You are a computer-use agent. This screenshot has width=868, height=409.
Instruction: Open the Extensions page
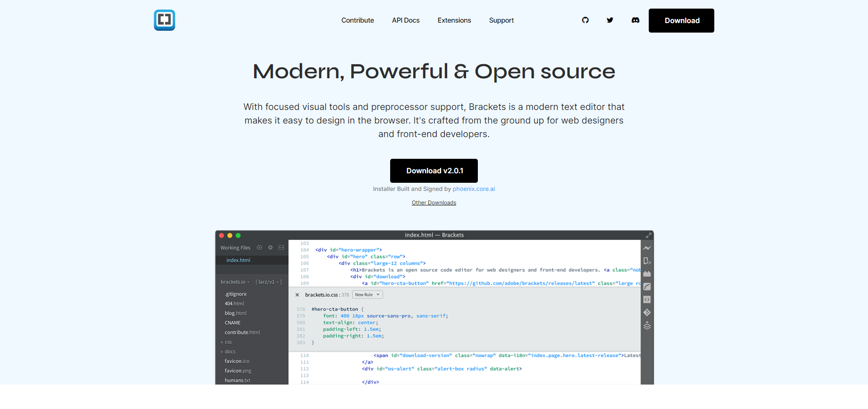click(454, 20)
